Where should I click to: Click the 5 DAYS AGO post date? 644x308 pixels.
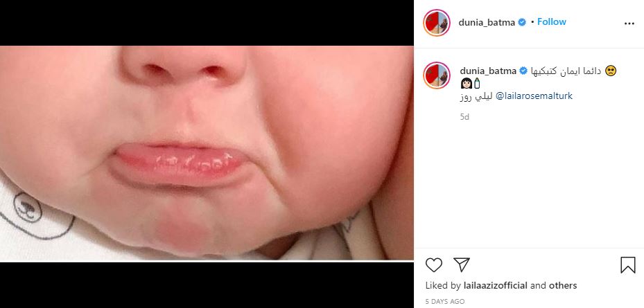445,302
